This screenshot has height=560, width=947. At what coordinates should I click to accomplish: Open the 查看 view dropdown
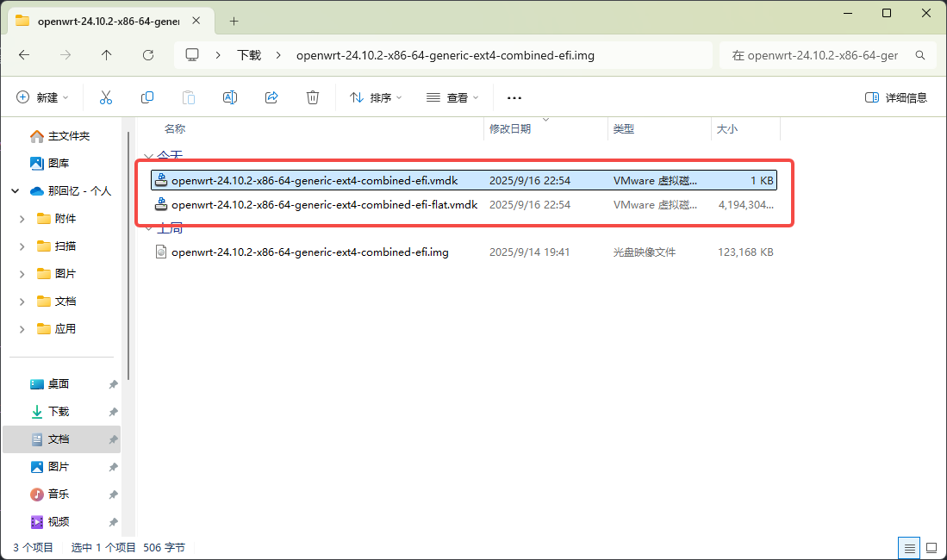point(452,97)
